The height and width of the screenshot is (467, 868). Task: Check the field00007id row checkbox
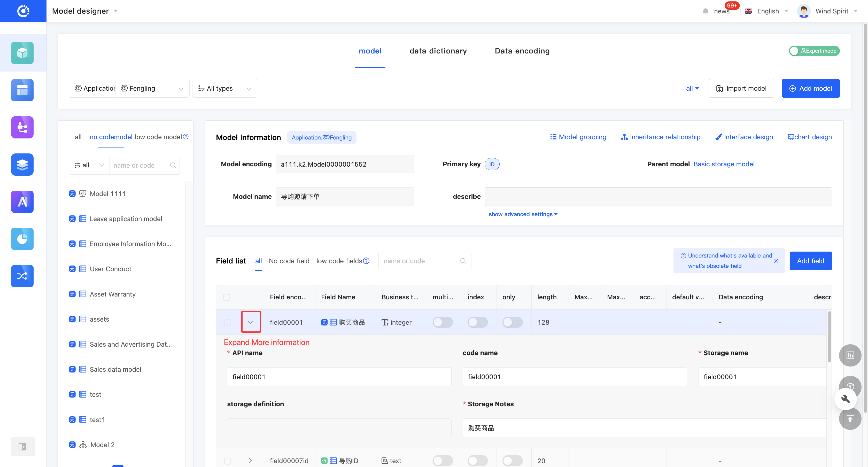click(x=227, y=461)
